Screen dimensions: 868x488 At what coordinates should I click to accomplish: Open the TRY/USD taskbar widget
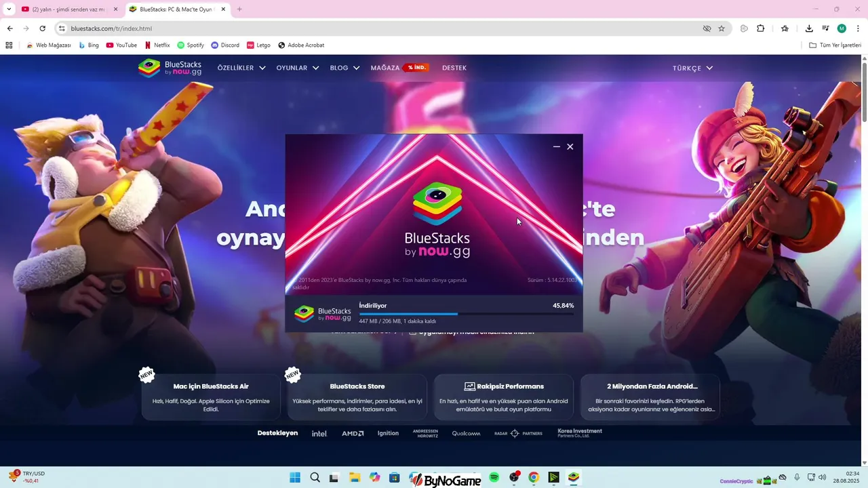coord(27,477)
